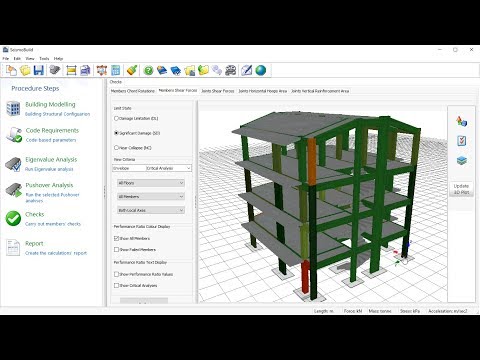Open the All Members dropdown

tap(151, 197)
